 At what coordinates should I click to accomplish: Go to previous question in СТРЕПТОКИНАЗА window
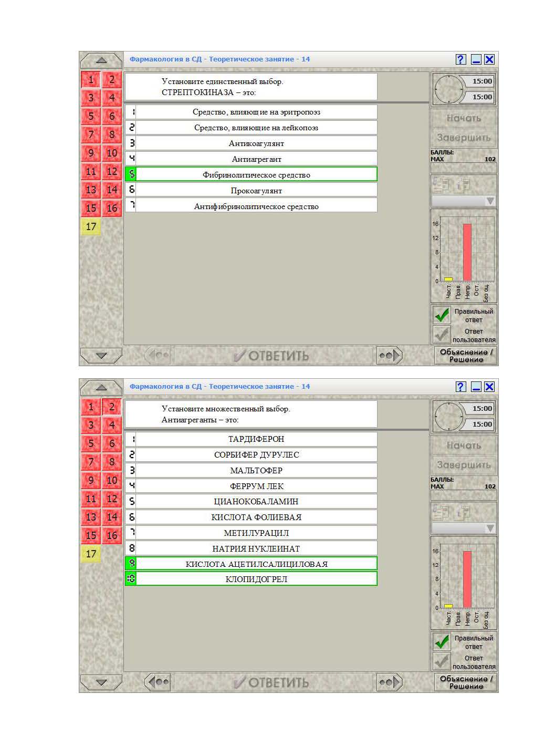(x=158, y=356)
